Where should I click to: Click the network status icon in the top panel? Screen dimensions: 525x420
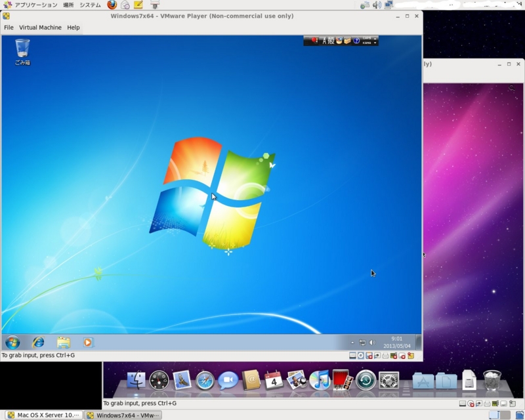click(365, 5)
